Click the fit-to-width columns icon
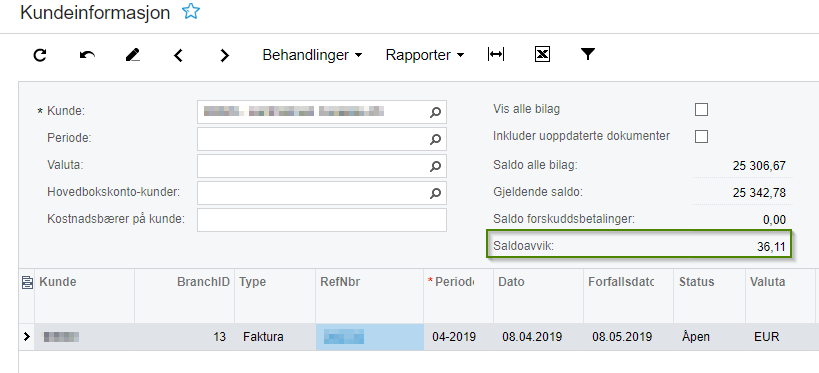The image size is (819, 373). [496, 54]
